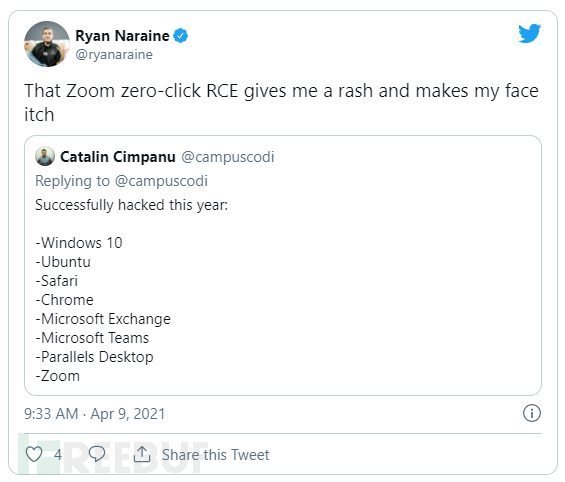Screen dimensions: 565x482
Task: Open the tweet info circle icon
Action: [x=531, y=413]
